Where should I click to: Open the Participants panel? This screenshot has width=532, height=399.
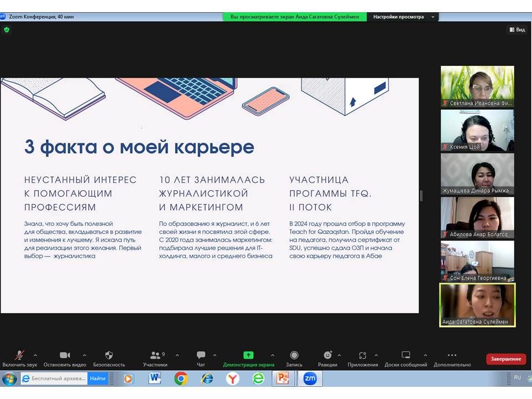[x=155, y=355]
